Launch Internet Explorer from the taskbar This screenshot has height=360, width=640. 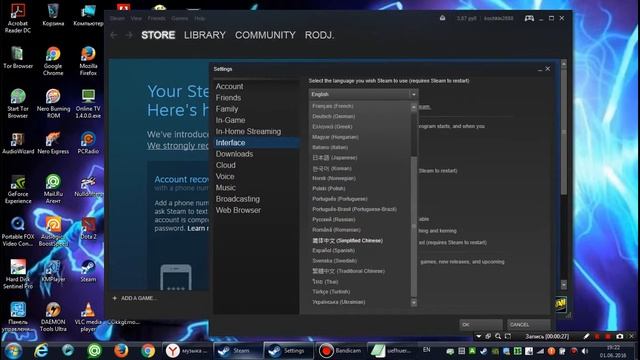pyautogui.click(x=41, y=351)
